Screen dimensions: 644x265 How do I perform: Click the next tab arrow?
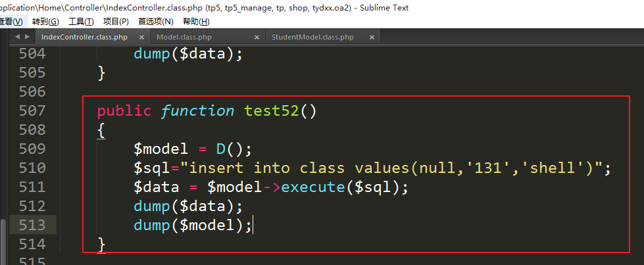(x=26, y=37)
